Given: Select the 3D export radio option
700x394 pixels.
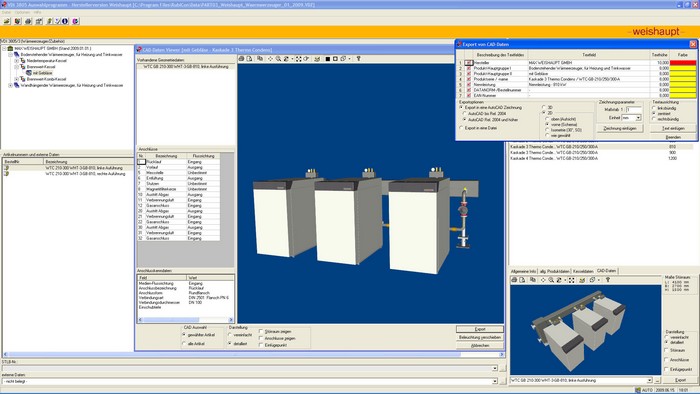Looking at the screenshot, I should pyautogui.click(x=544, y=108).
